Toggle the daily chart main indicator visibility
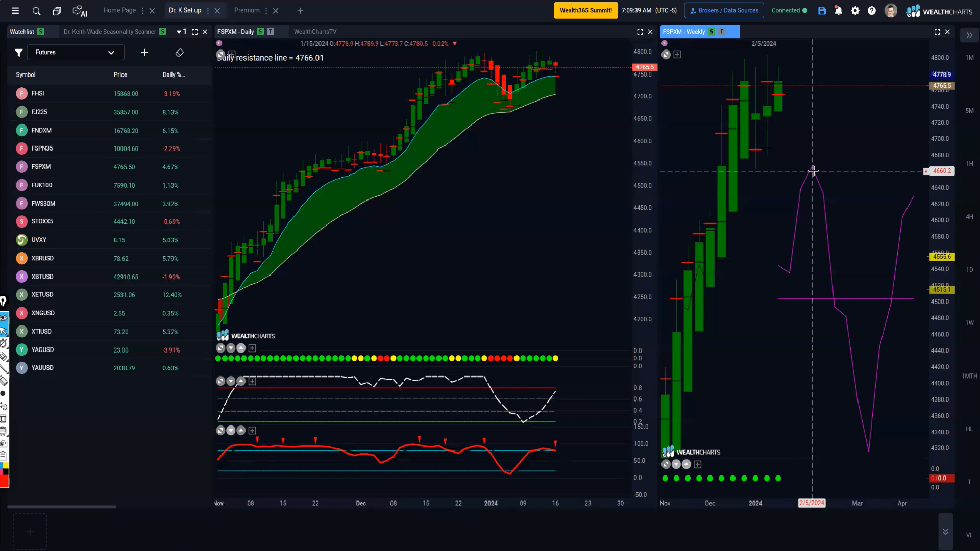 coord(220,54)
